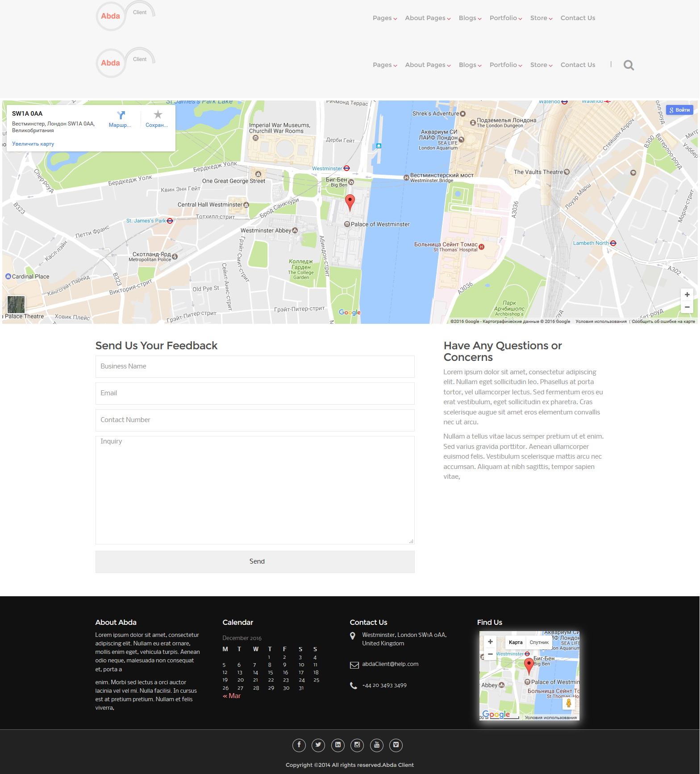Click the Lambeth North station icon on map
Image resolution: width=700 pixels, height=774 pixels.
(613, 243)
